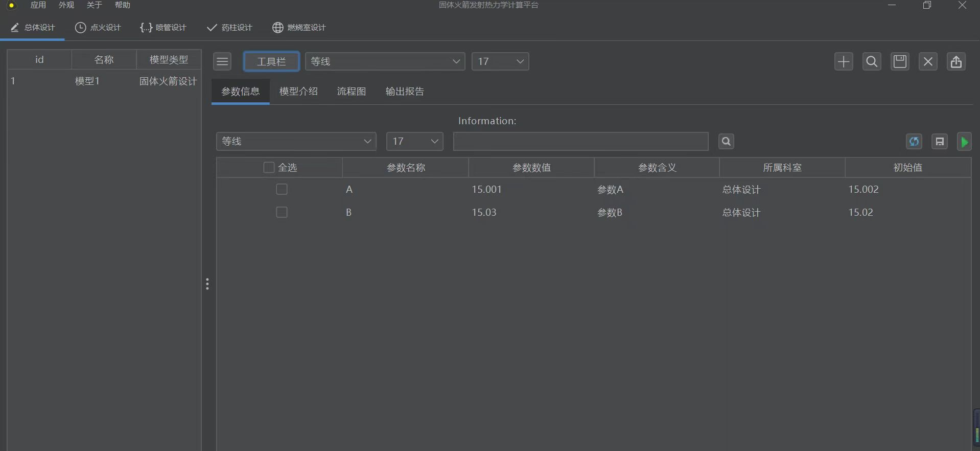Open the size 17 dropdown below Information
Screen dimensions: 980x451
(x=415, y=141)
